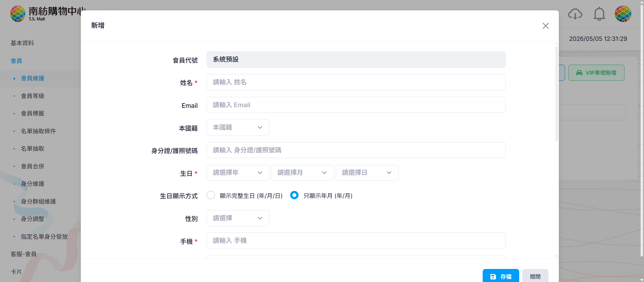Open 卡片 menu in sidebar
The width and height of the screenshot is (644, 282).
(x=16, y=272)
